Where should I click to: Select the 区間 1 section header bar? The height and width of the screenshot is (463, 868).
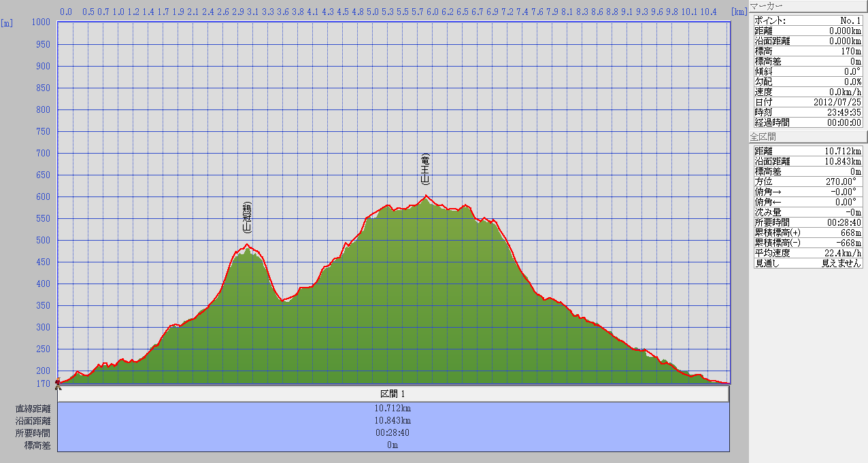pyautogui.click(x=393, y=394)
